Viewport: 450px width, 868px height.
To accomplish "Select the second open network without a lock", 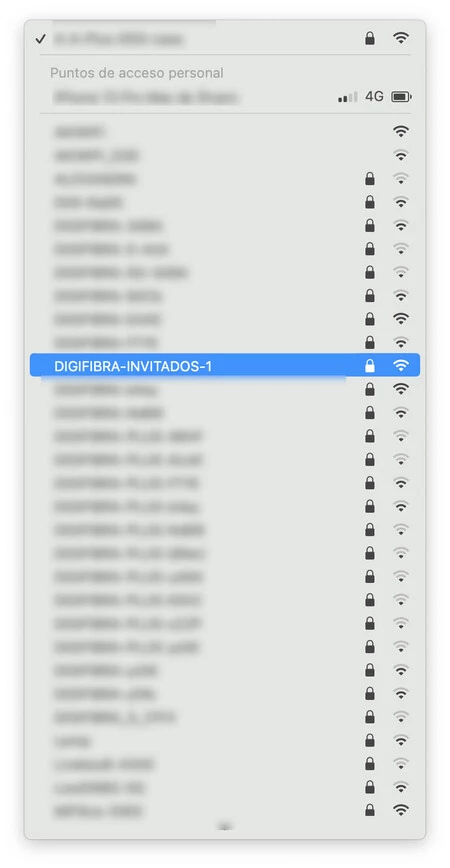I will click(225, 155).
